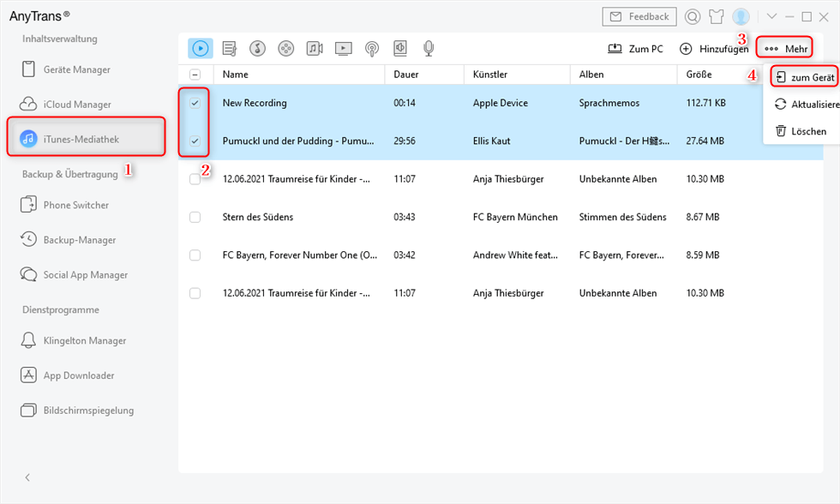Open the Music category icon in toolbar
This screenshot has height=504, width=840.
click(x=201, y=48)
